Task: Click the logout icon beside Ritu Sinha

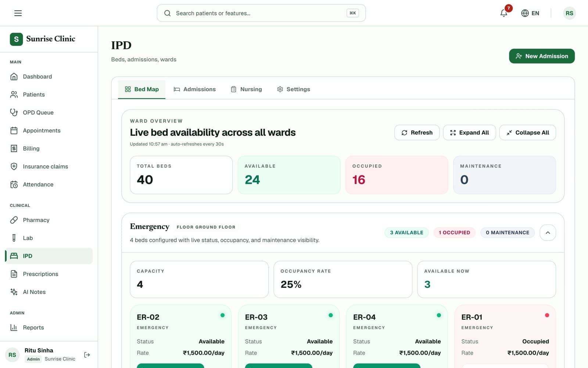Action: click(x=87, y=355)
